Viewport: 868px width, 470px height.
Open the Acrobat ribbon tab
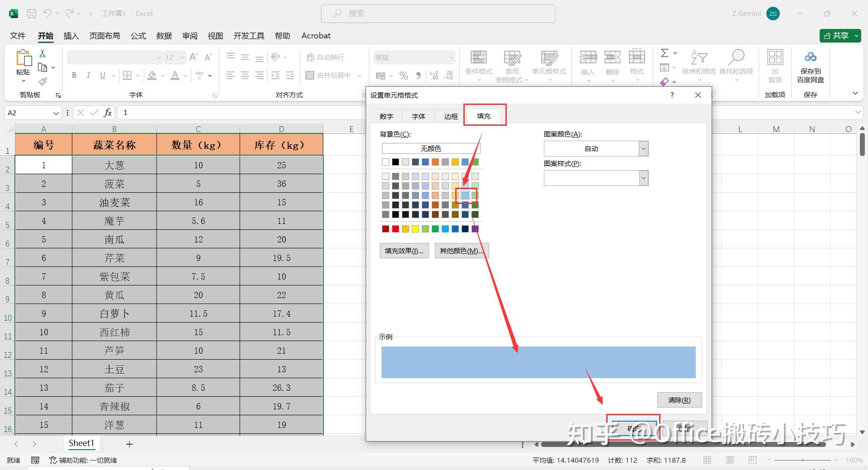click(x=316, y=36)
